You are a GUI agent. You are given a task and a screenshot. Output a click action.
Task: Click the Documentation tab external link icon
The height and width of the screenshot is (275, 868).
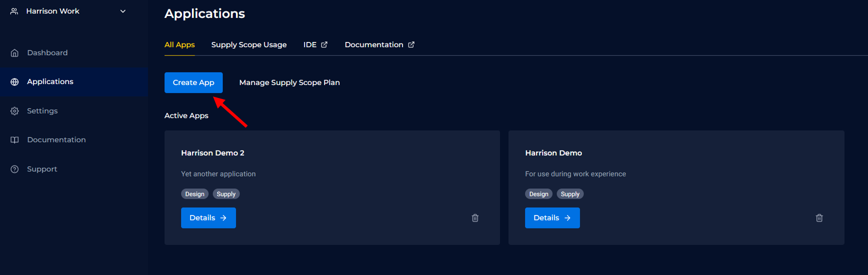(411, 44)
